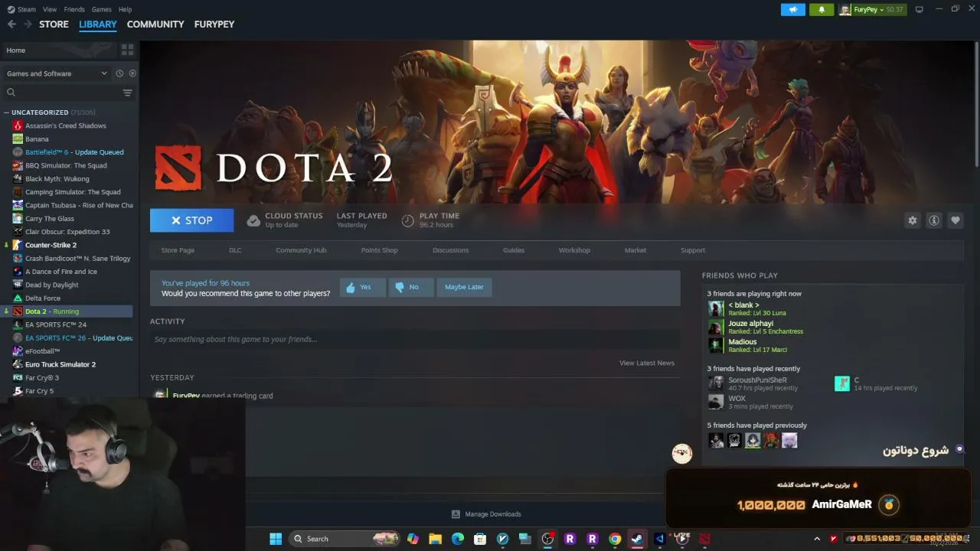Click the Manage Downloads icon
The height and width of the screenshot is (551, 980).
point(456,514)
